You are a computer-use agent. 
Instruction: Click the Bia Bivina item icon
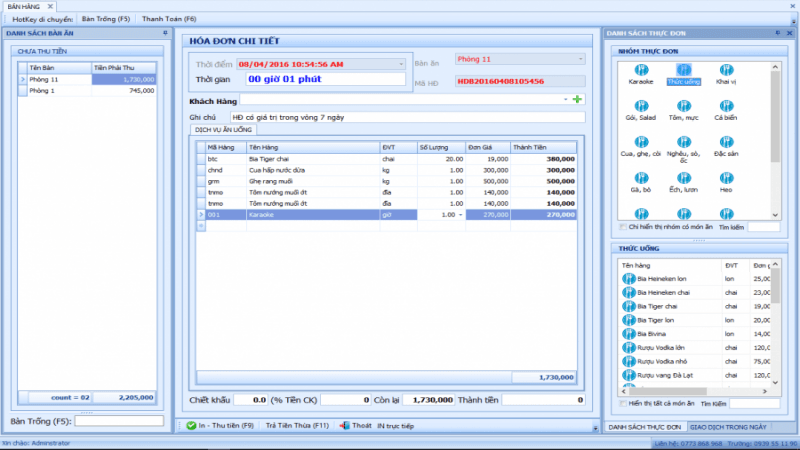[629, 334]
